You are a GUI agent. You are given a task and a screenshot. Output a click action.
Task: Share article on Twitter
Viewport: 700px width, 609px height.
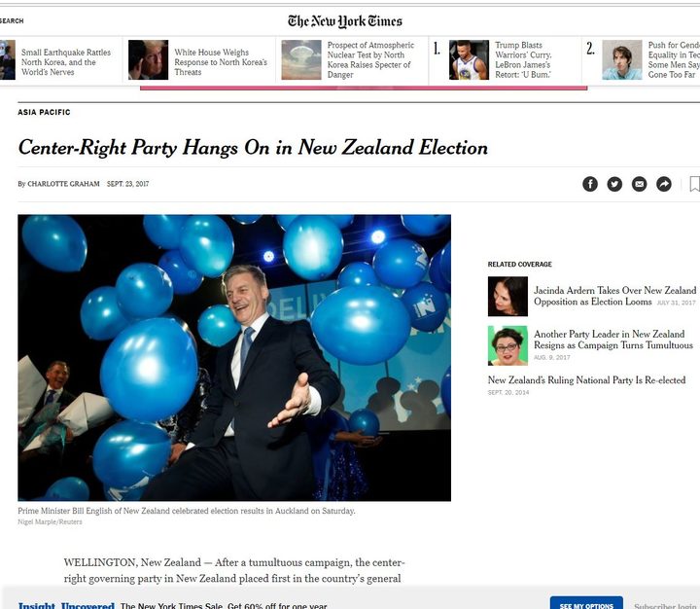point(614,184)
